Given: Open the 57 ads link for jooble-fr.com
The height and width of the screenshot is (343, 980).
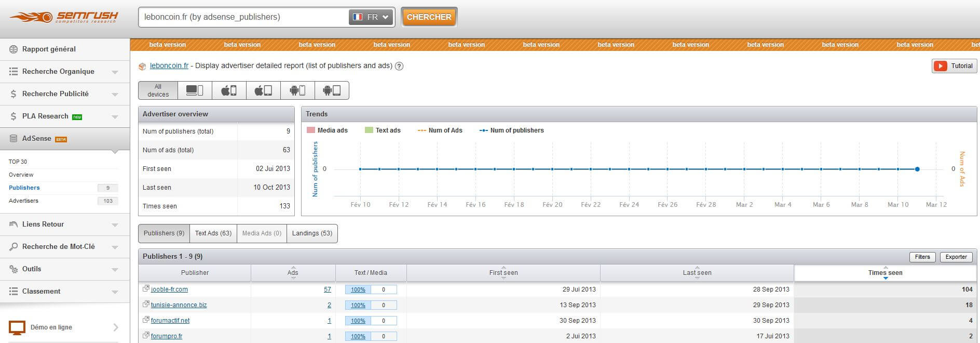Looking at the screenshot, I should click(327, 289).
